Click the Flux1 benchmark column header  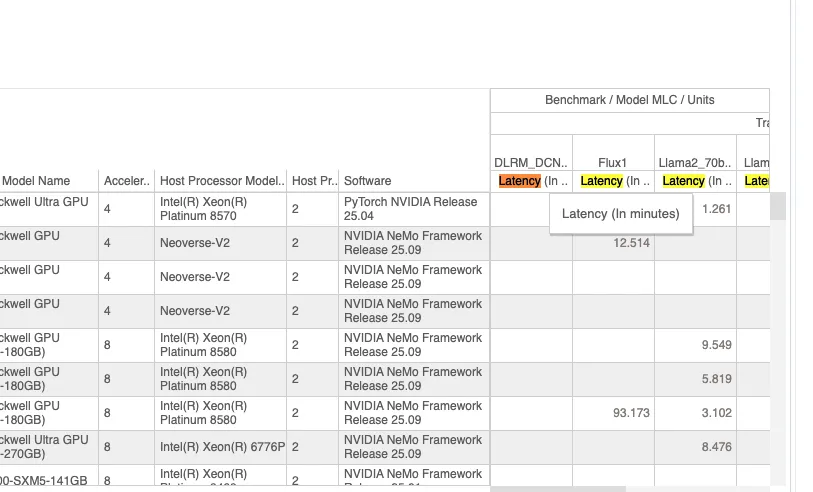tap(613, 162)
